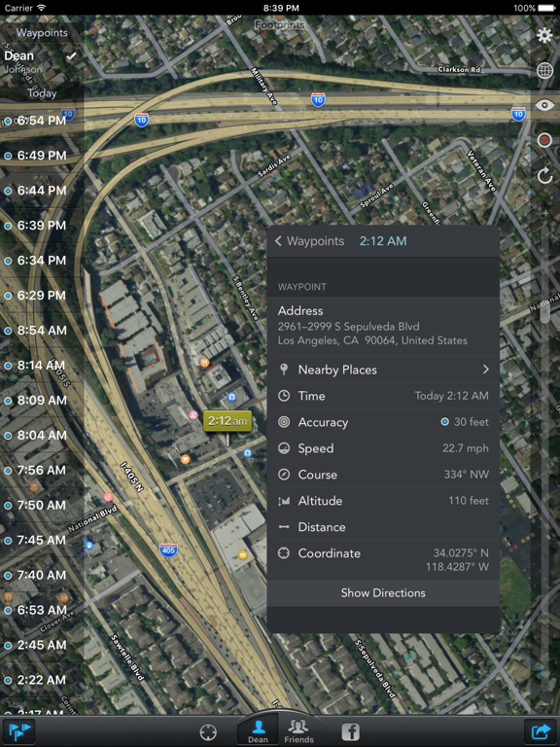Select the 6:53 AM waypoint
The image size is (560, 747).
[x=42, y=610]
